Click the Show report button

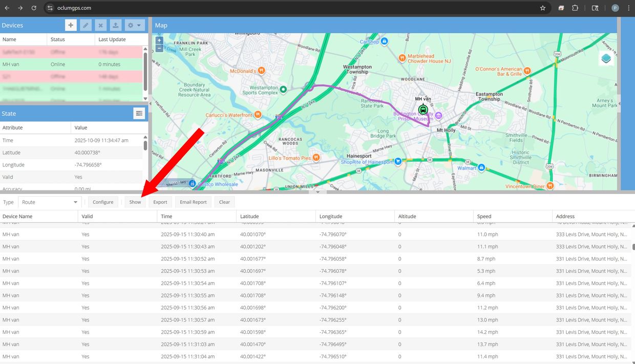(x=135, y=202)
